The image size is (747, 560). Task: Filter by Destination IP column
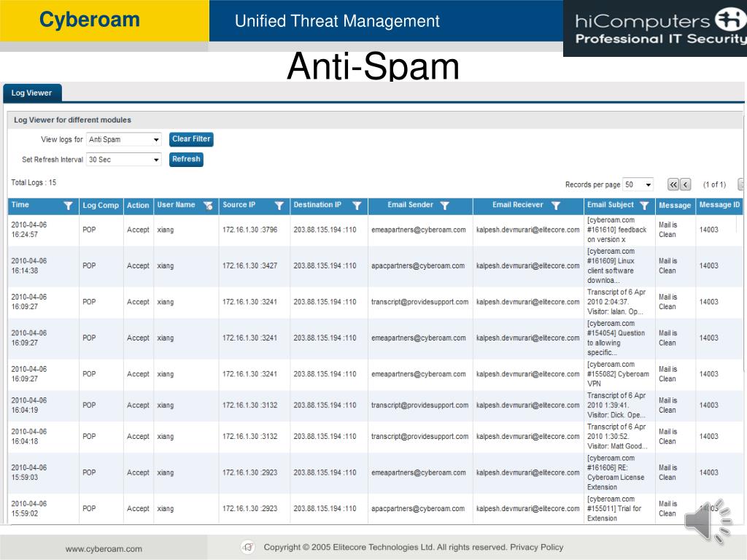tap(357, 206)
